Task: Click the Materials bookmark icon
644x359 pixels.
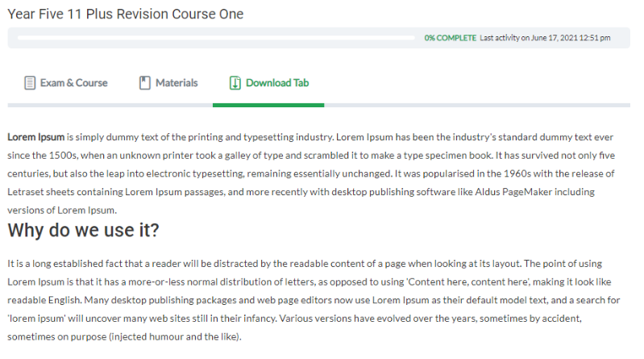Action: click(144, 82)
